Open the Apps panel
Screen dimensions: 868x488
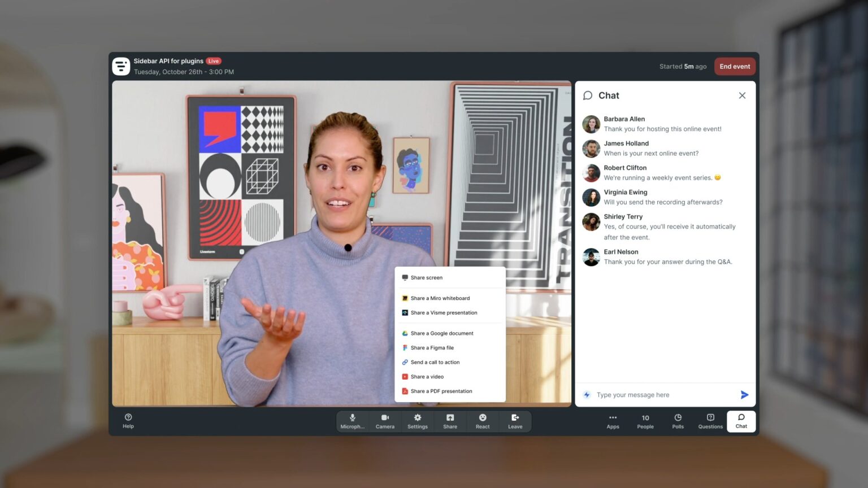pos(613,421)
